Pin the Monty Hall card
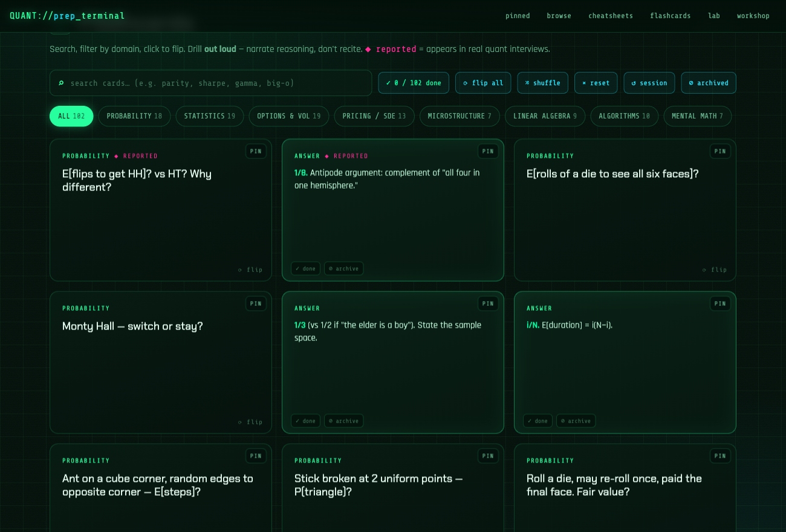 pos(256,303)
